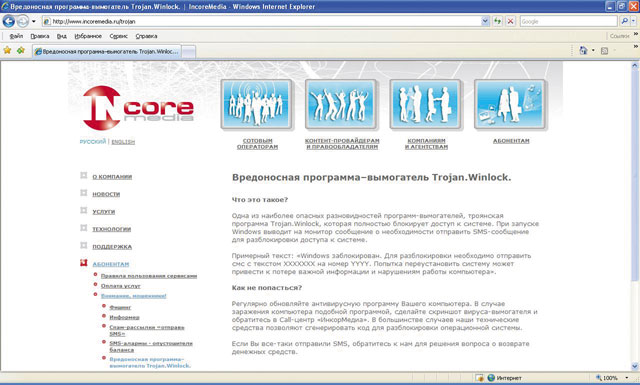
Task: Click the green Refresh page icon
Action: pos(497,21)
